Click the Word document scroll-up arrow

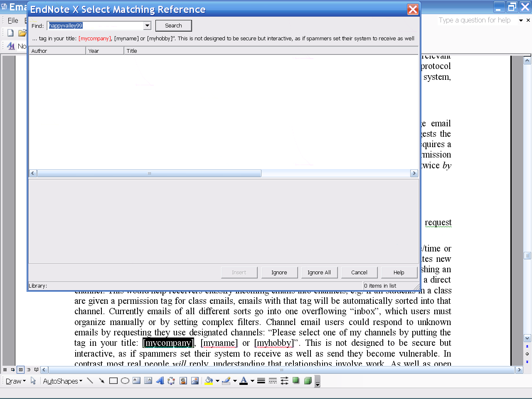527,61
